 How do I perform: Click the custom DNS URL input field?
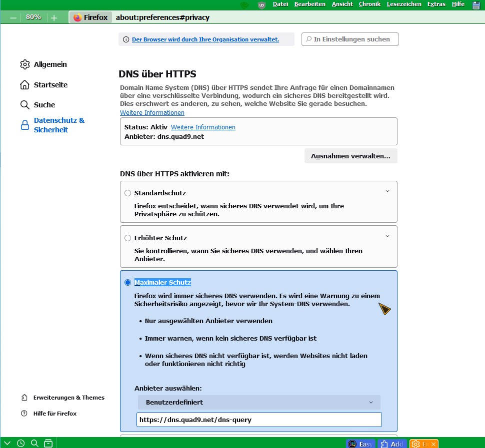coord(259,420)
